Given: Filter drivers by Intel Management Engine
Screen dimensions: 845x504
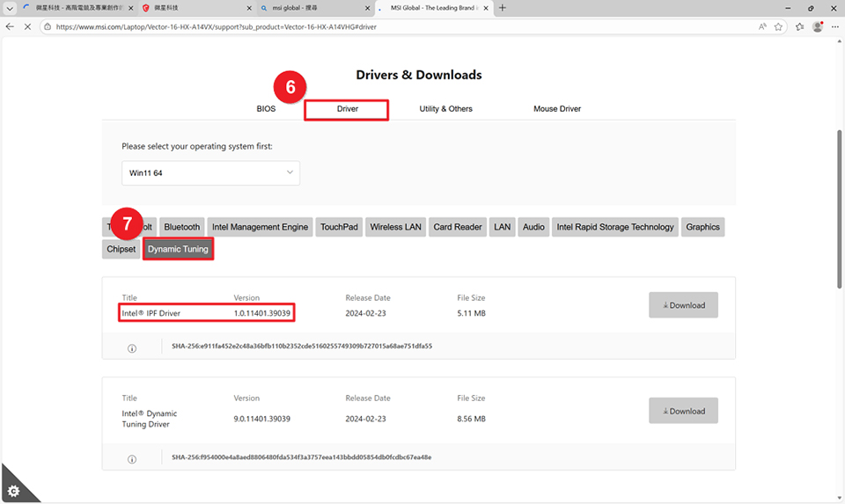Looking at the screenshot, I should tap(260, 227).
